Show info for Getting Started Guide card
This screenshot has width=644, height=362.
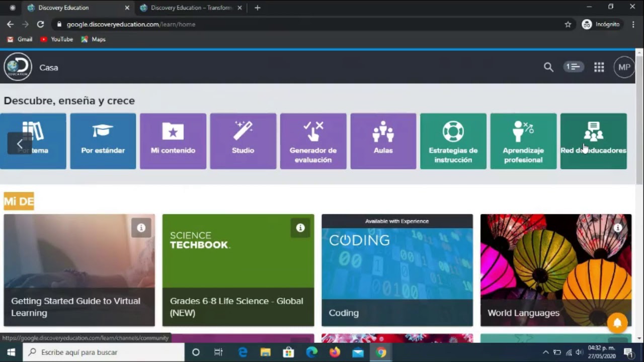point(141,228)
